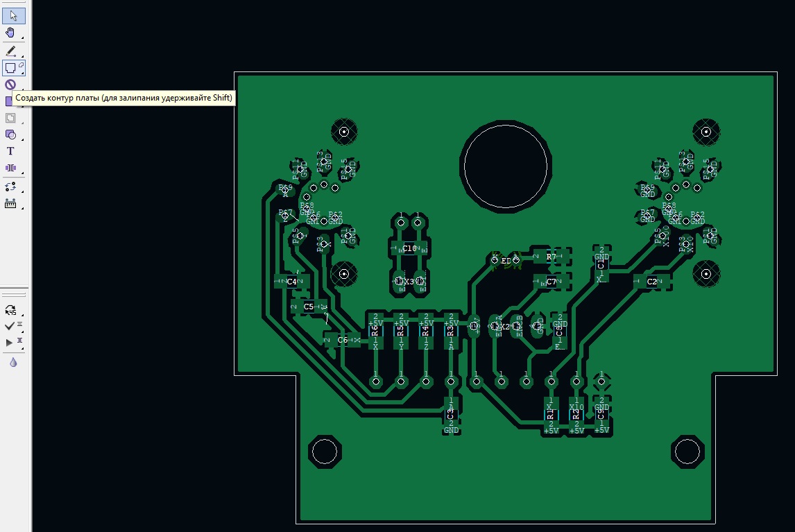Activate the hand pan tool
795x532 pixels.
tap(10, 33)
